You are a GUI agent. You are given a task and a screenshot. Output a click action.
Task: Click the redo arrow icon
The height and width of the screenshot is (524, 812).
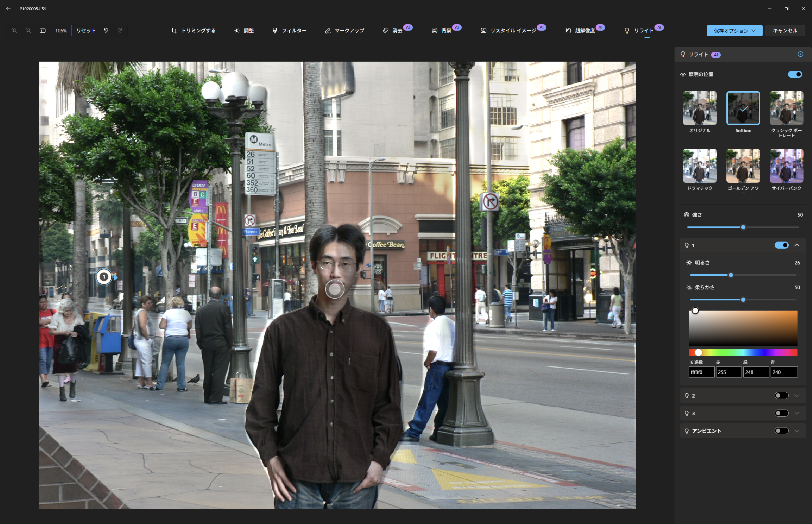point(120,31)
